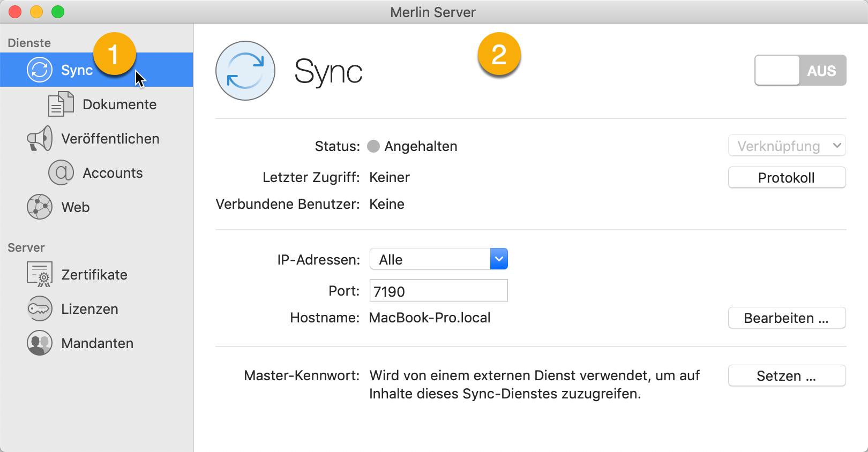Click the Dokumente pages icon

61,104
